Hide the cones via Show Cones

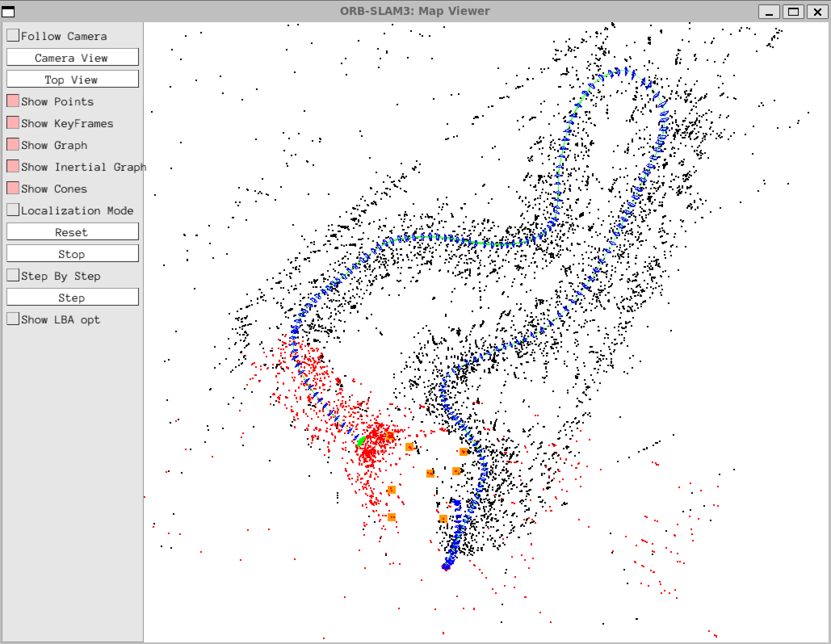(x=13, y=188)
